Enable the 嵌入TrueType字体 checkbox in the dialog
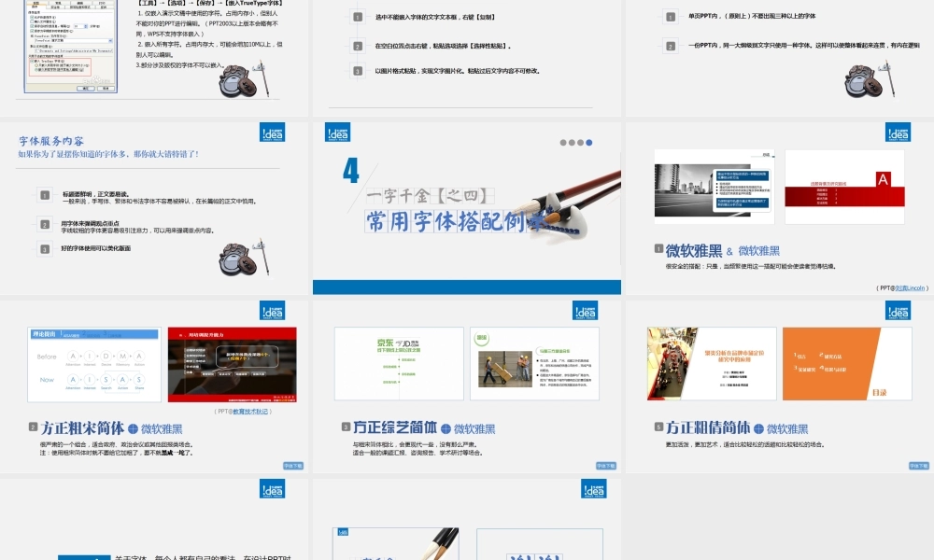The image size is (934, 560). click(x=30, y=61)
